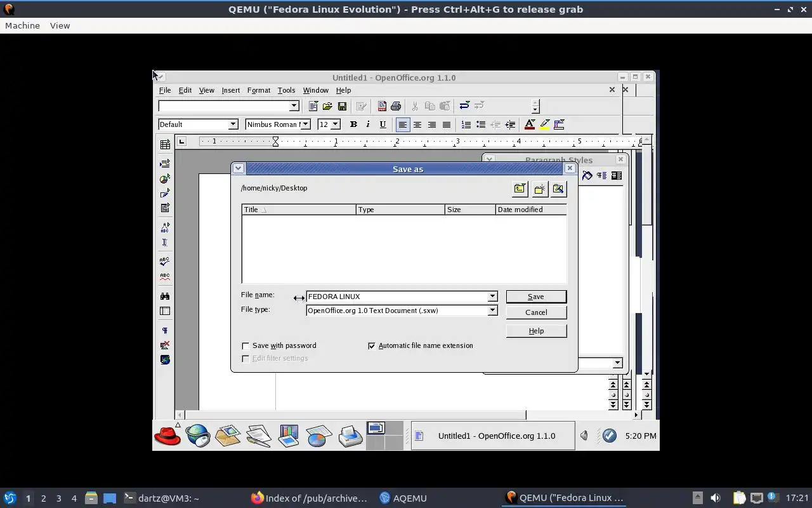
Task: Toggle AutoSpellcheck wavy underline ABC icon
Action: [165, 276]
